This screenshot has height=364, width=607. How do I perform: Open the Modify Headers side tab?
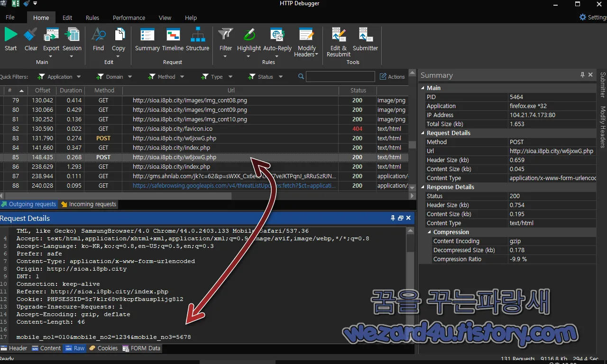point(603,127)
